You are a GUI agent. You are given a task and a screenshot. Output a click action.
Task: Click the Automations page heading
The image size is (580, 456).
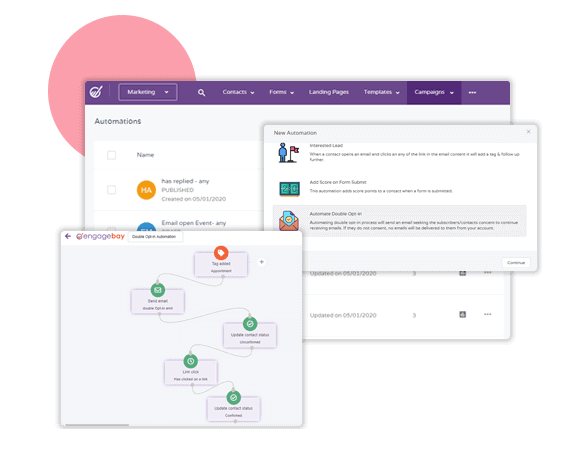coord(118,121)
